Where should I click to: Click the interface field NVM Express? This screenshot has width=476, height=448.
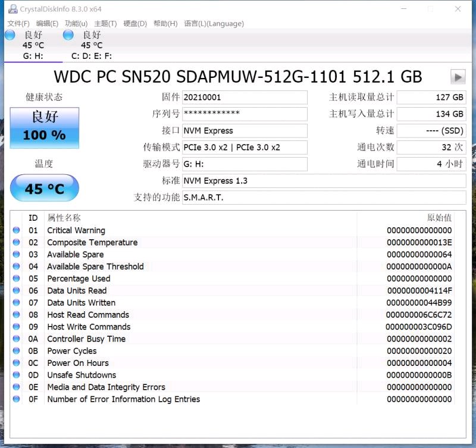pyautogui.click(x=245, y=131)
